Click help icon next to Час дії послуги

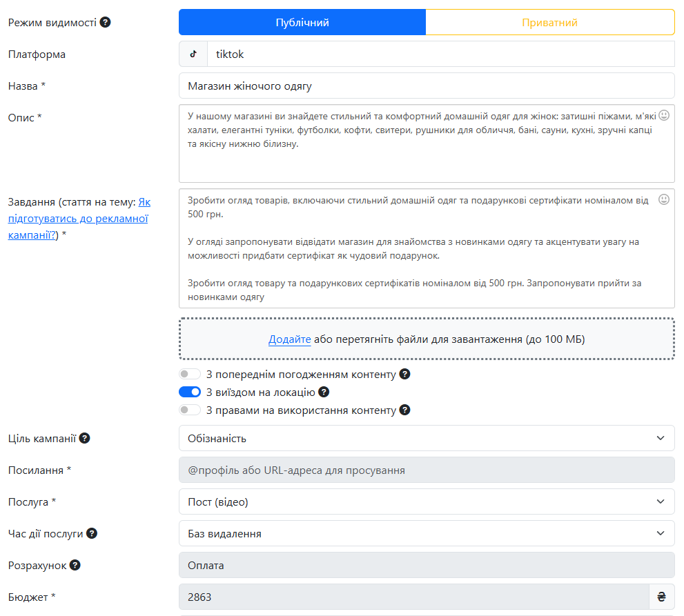pyautogui.click(x=91, y=533)
